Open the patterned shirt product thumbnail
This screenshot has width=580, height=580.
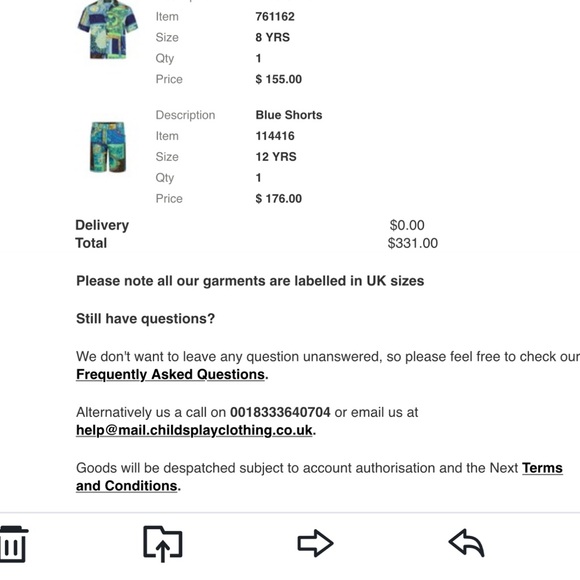click(108, 30)
